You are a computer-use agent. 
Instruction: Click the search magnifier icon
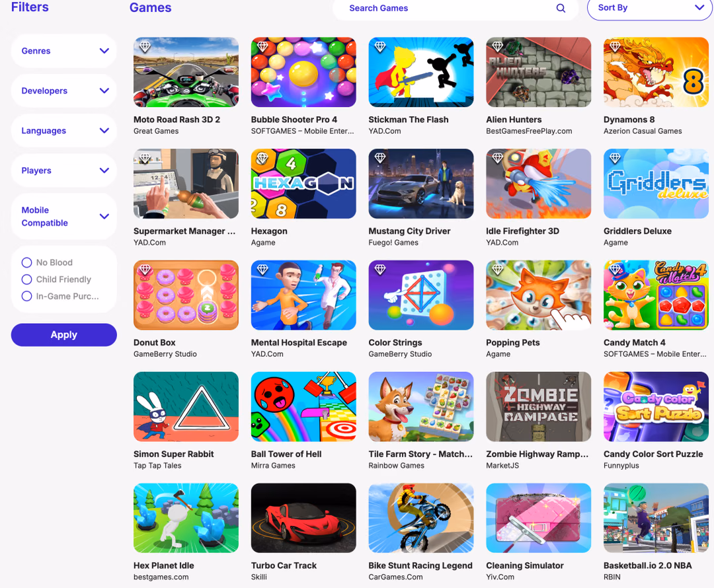click(561, 8)
